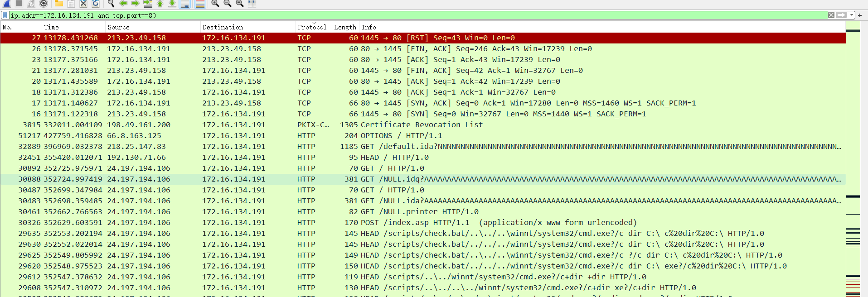Reload this capture file
Screen dimensions: 868x297
(96, 4)
